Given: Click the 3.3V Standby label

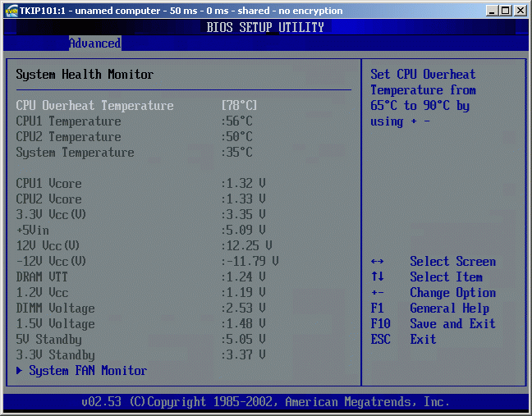Looking at the screenshot, I should [x=55, y=355].
